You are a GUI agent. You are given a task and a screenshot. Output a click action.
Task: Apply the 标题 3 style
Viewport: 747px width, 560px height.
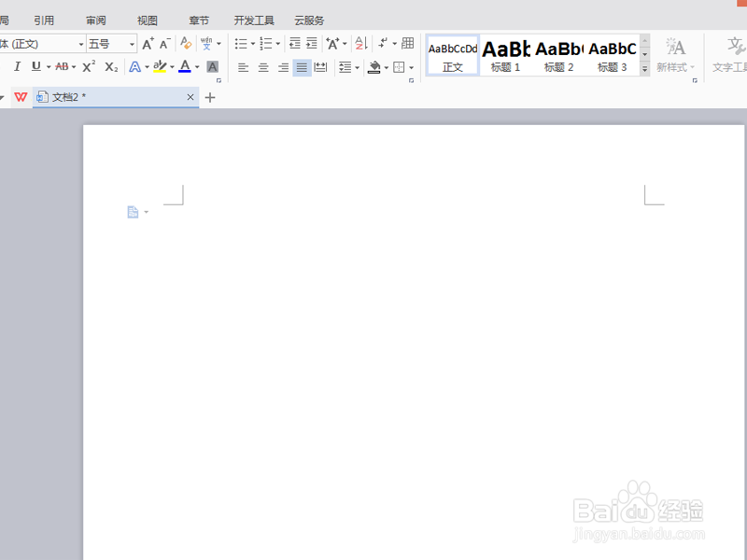coord(613,55)
